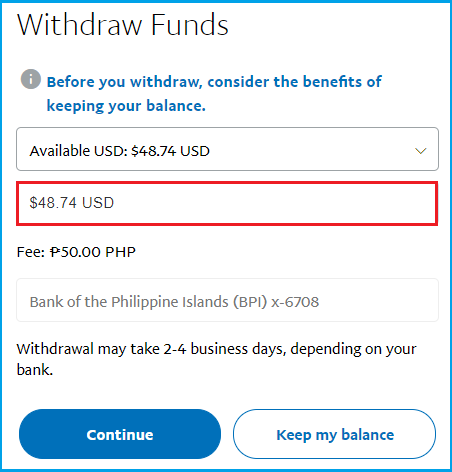The width and height of the screenshot is (452, 472).
Task: Click the Withdraw Funds heading
Action: (x=123, y=24)
